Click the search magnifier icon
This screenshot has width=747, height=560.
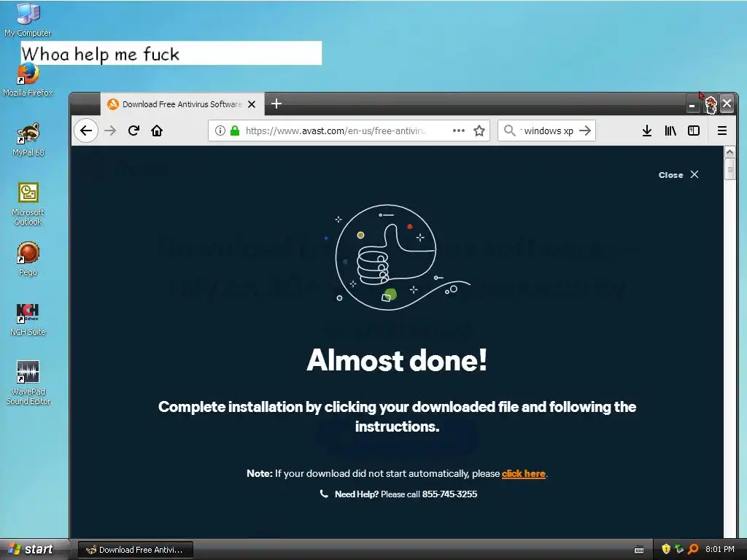pos(509,131)
